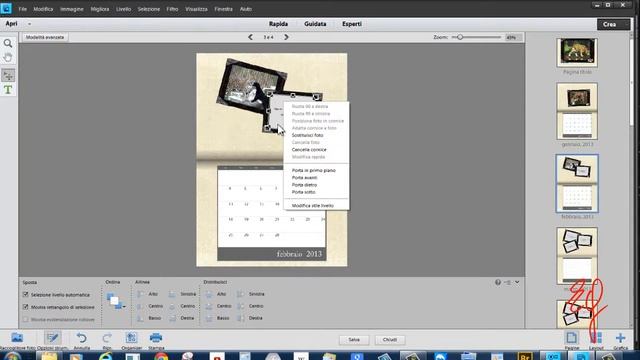Open the File menu

(x=22, y=9)
